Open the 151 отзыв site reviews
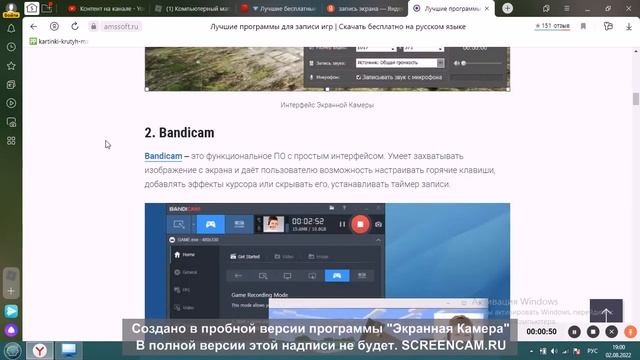 click(x=552, y=26)
